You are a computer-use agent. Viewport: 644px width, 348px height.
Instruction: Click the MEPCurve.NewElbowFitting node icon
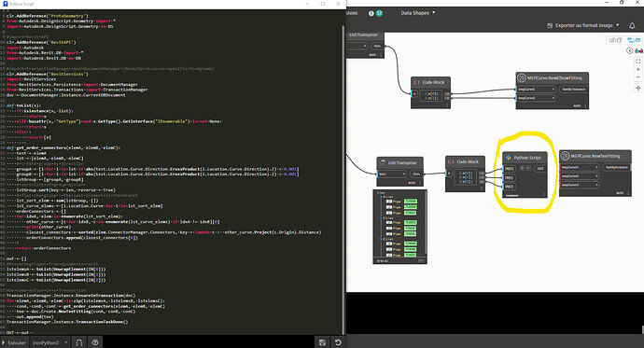point(522,77)
